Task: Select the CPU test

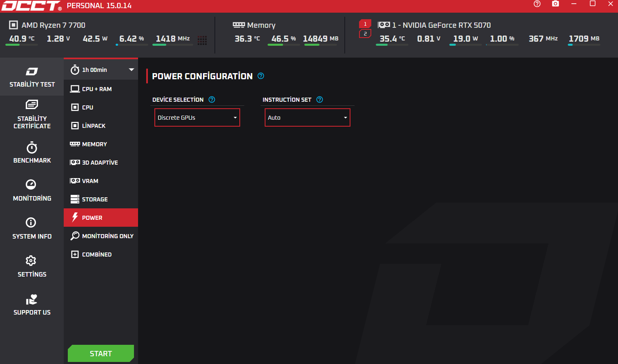Action: pos(101,107)
